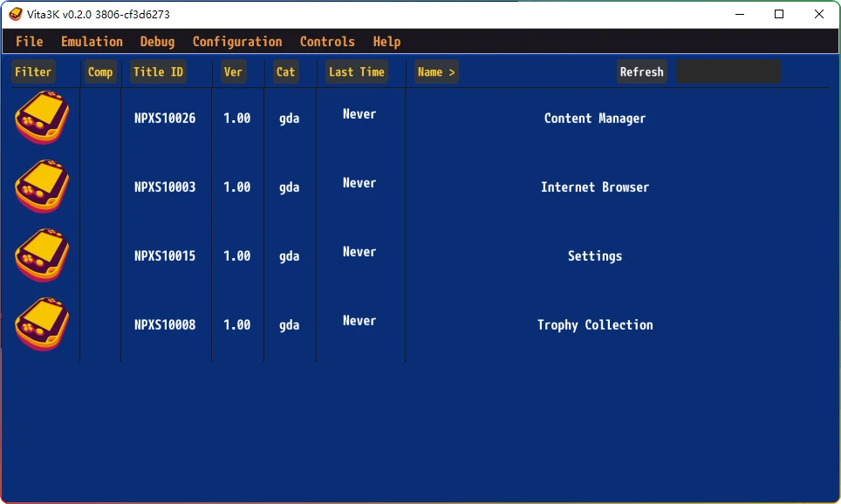Sort the list by Cat column
Viewport: 841px width, 504px height.
tap(285, 72)
